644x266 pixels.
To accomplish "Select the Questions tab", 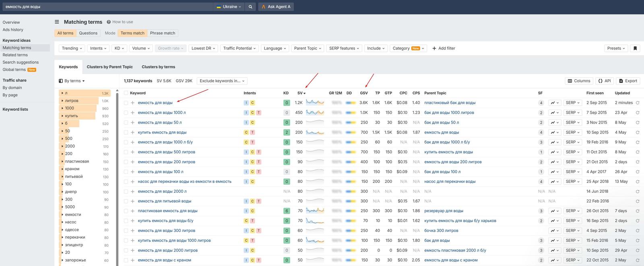I will coord(88,33).
